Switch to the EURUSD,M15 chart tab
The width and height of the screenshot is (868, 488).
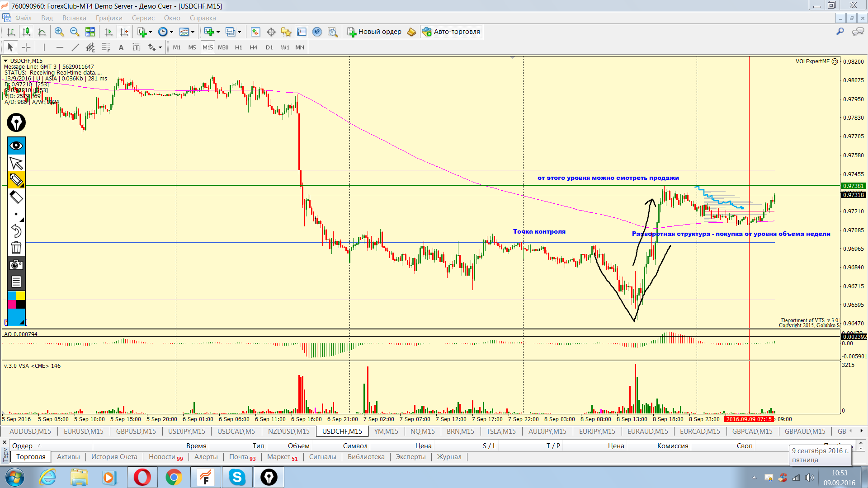(x=83, y=431)
